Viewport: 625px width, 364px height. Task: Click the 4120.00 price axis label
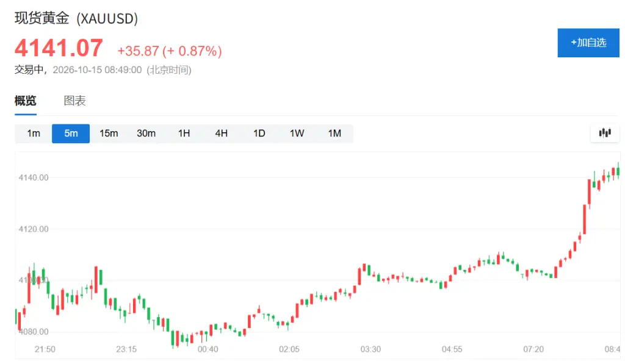[x=34, y=229]
